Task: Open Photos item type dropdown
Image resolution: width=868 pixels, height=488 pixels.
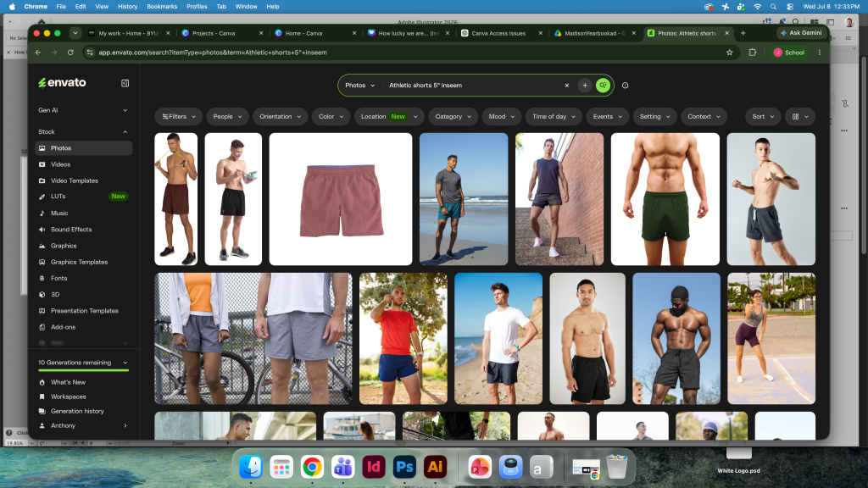Action: pos(359,86)
